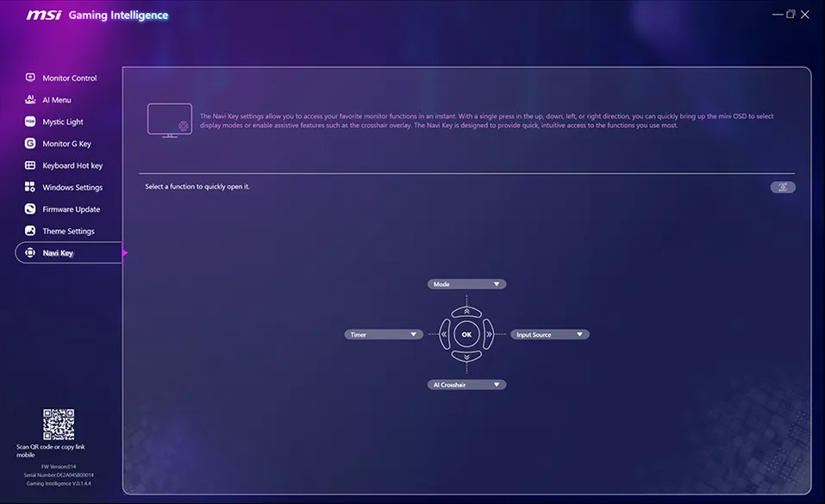The width and height of the screenshot is (825, 504).
Task: Minimize the Gaming Intelligence window
Action: coord(777,14)
